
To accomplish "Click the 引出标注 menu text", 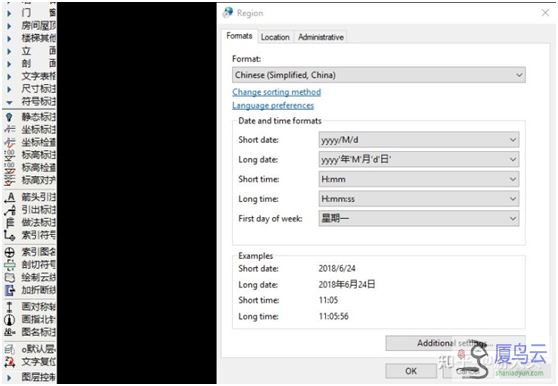I will 39,210.
